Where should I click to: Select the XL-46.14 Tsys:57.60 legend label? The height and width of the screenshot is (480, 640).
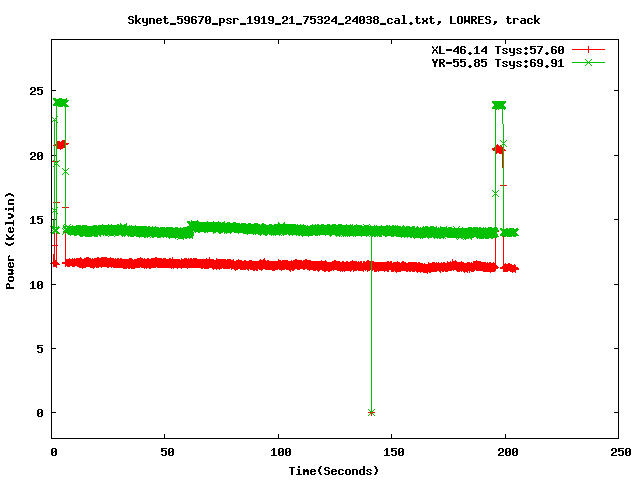point(498,50)
